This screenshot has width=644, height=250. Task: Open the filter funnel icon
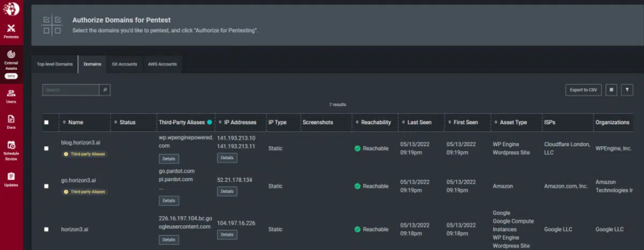click(627, 90)
